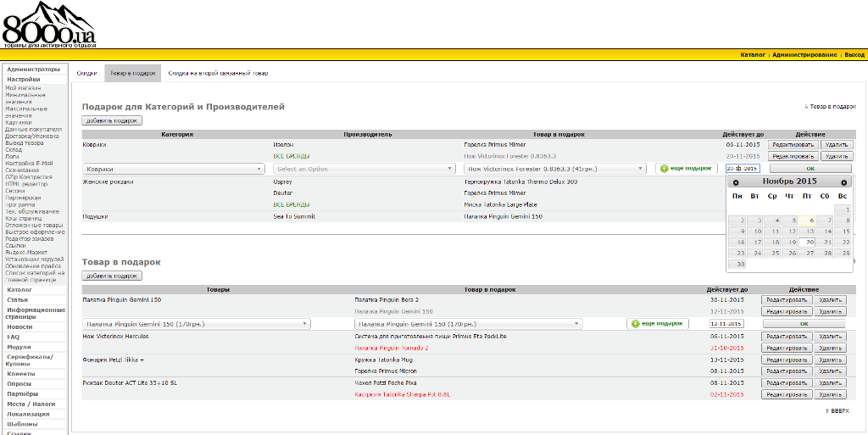Open the Категория dropdown showing Коврики

(x=174, y=169)
